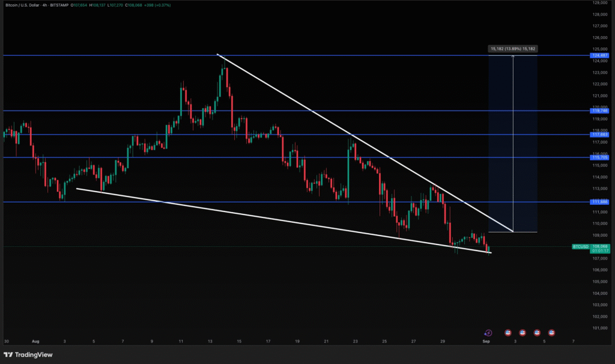Click the +398 (+0.37%) change value

157,5
